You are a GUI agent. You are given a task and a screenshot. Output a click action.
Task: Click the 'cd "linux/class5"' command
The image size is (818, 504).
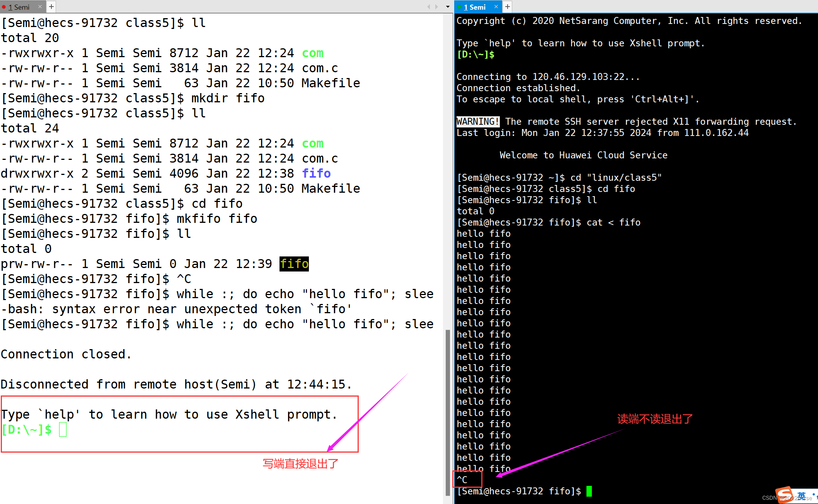click(616, 178)
